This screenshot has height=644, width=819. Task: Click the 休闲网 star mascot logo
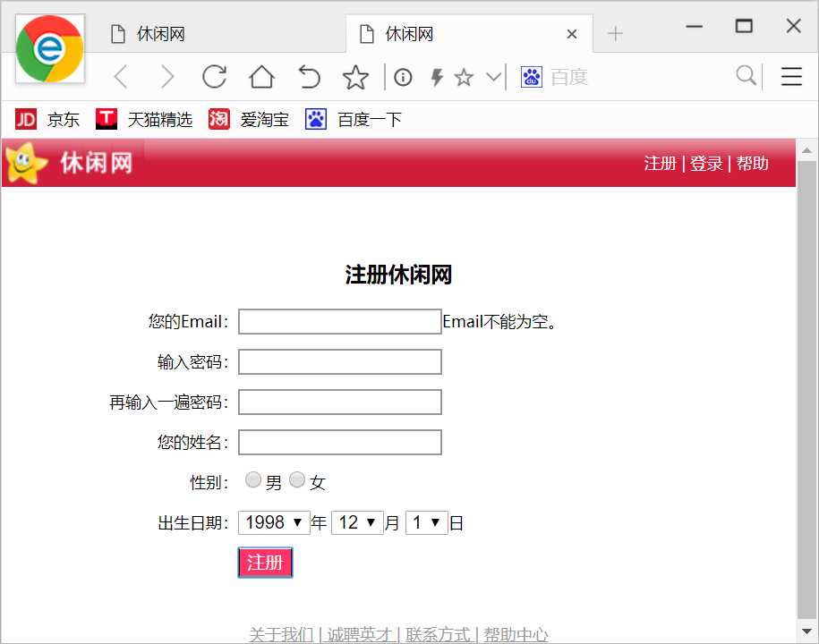(x=25, y=163)
